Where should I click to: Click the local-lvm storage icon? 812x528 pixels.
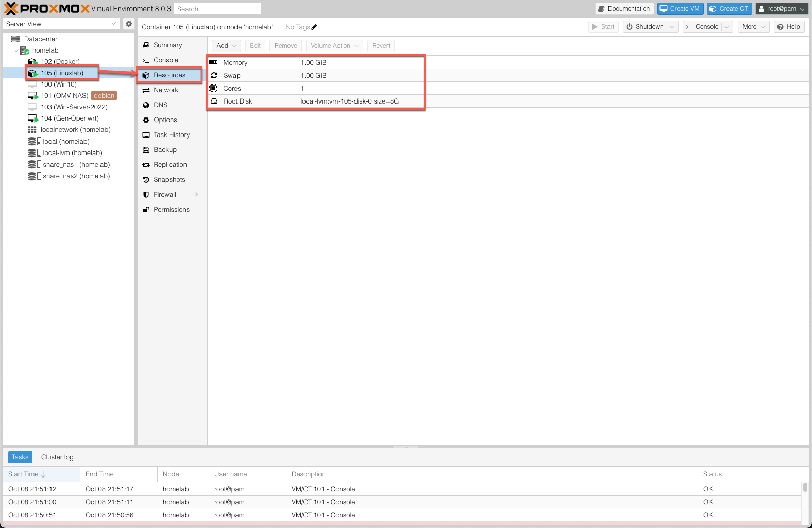point(35,153)
